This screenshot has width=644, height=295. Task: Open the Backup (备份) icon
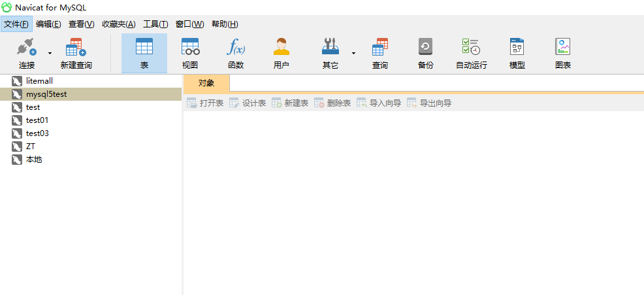pos(425,53)
